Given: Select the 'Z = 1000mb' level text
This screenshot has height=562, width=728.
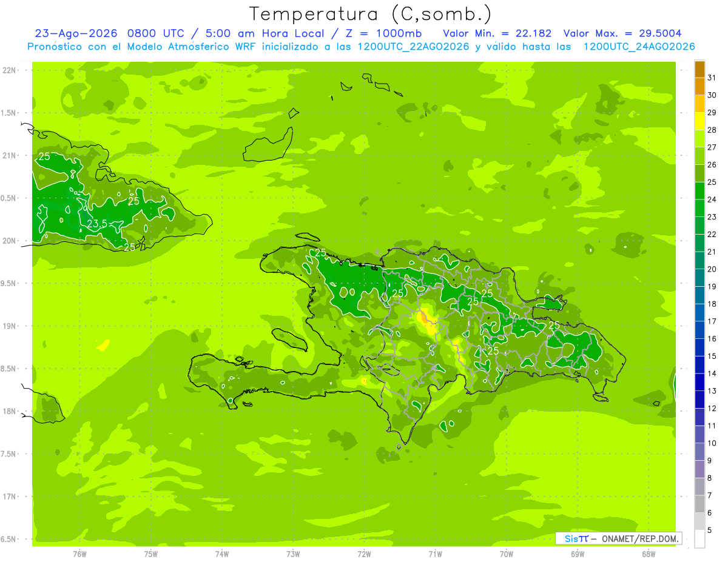Looking at the screenshot, I should pyautogui.click(x=383, y=33).
